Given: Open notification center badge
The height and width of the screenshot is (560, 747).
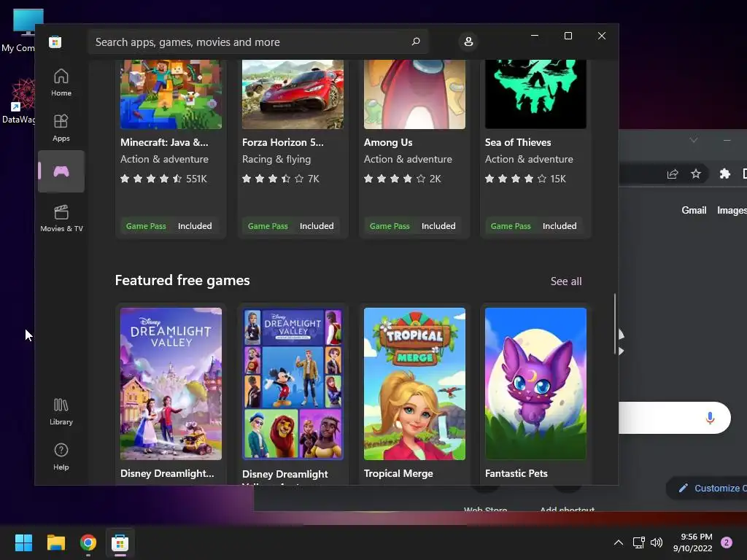Looking at the screenshot, I should pos(727,542).
